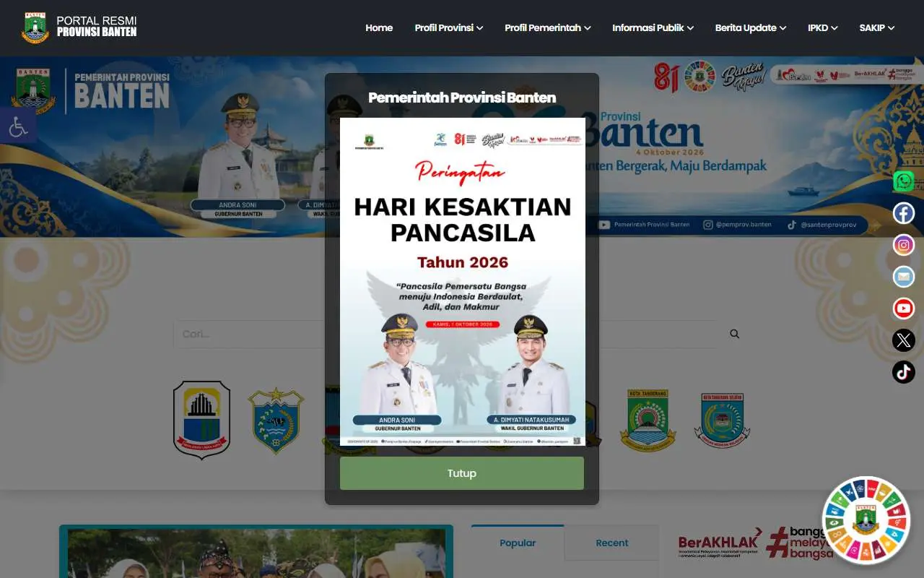Screen dimensions: 924x578
Task: Click the search magnifier icon
Action: tap(734, 334)
